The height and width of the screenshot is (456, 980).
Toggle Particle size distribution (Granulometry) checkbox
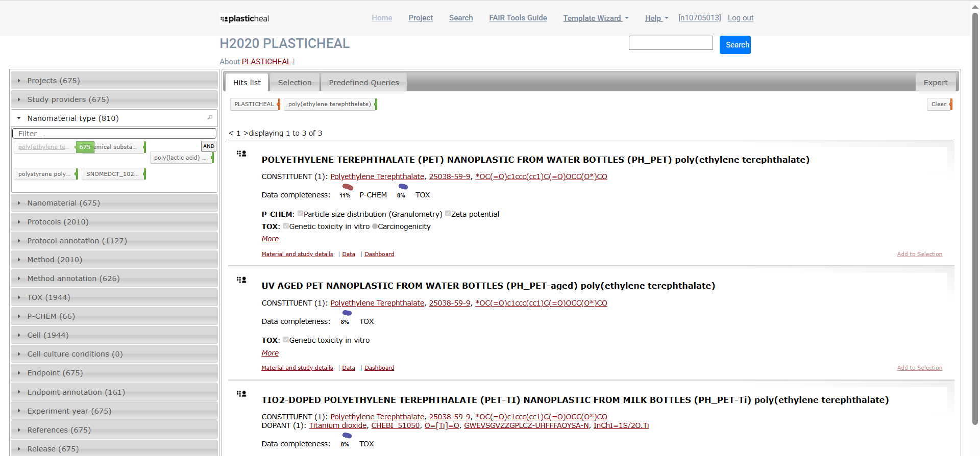pos(300,214)
